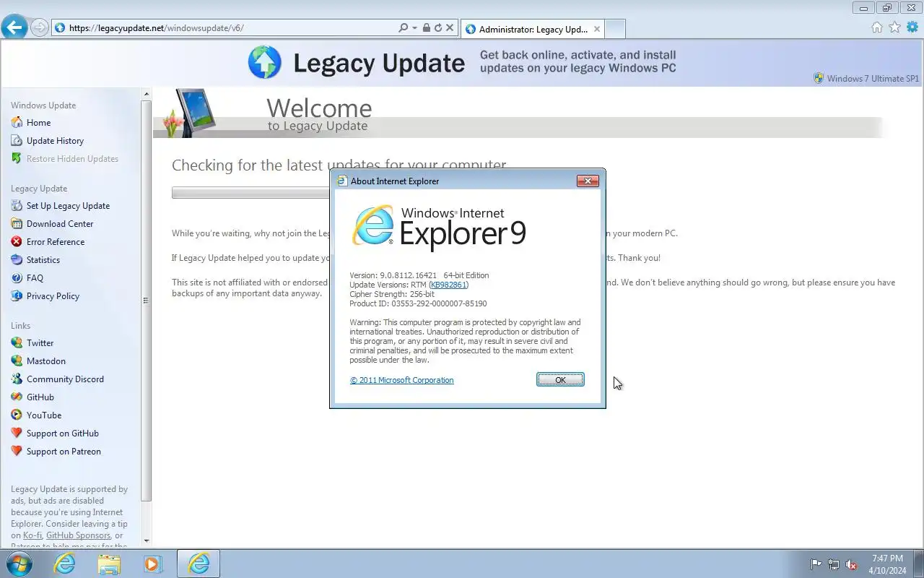Open Update History in sidebar
This screenshot has width=924, height=578.
click(55, 140)
